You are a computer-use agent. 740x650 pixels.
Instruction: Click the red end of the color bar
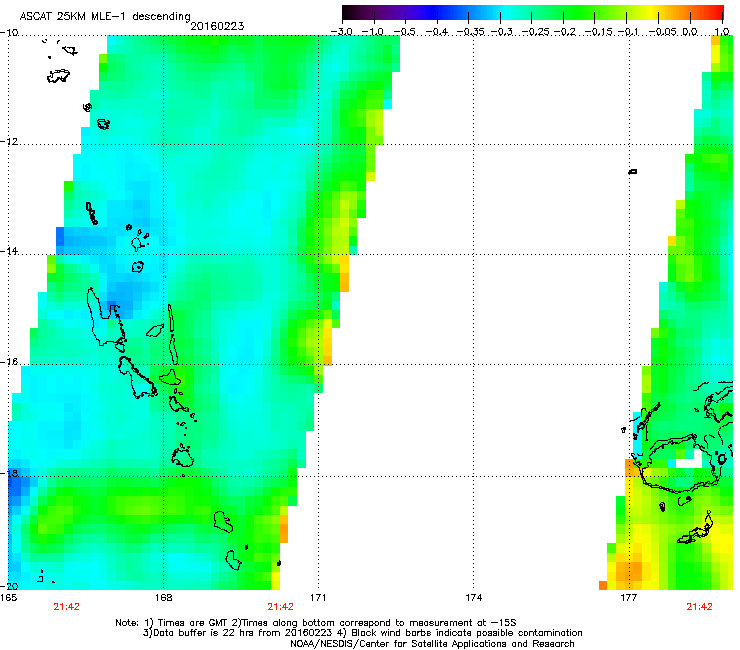717,13
